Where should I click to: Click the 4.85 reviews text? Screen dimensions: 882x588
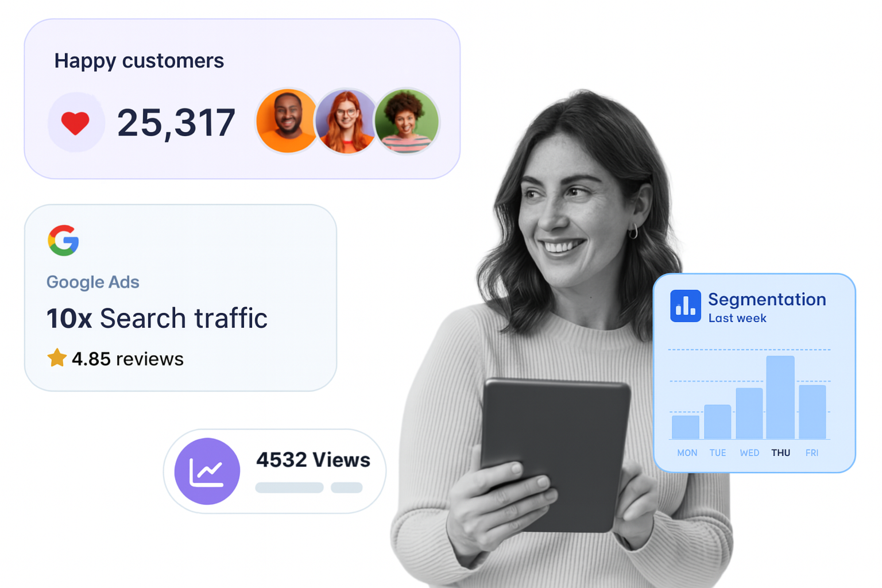[127, 359]
